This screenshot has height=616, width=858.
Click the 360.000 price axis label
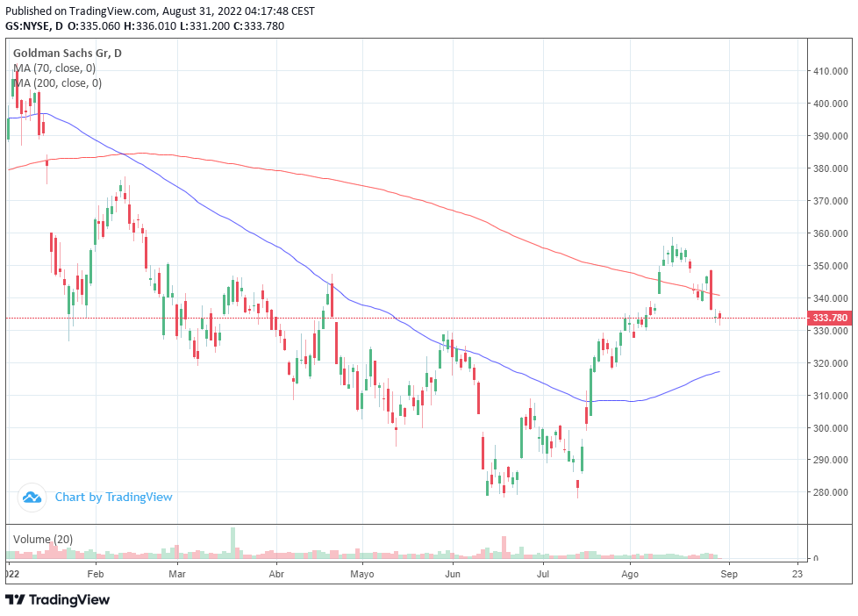(830, 233)
